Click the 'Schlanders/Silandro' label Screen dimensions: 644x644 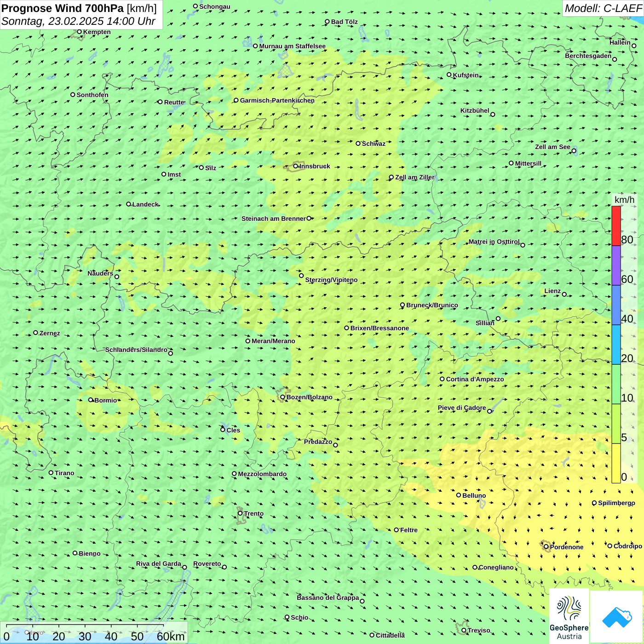(x=136, y=350)
